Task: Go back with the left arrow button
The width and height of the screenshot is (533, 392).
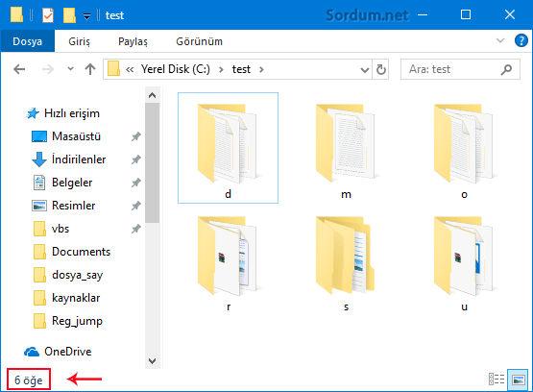Action: (19, 69)
